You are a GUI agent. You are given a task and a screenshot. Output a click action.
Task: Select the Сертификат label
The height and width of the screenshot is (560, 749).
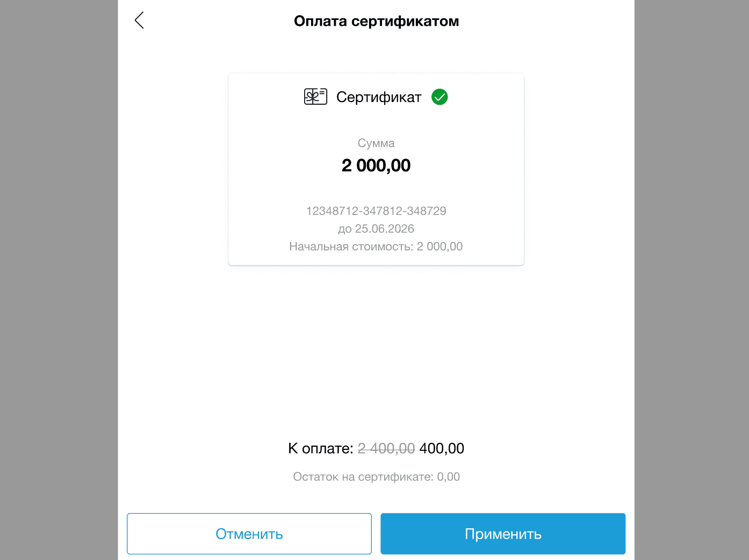pos(378,97)
